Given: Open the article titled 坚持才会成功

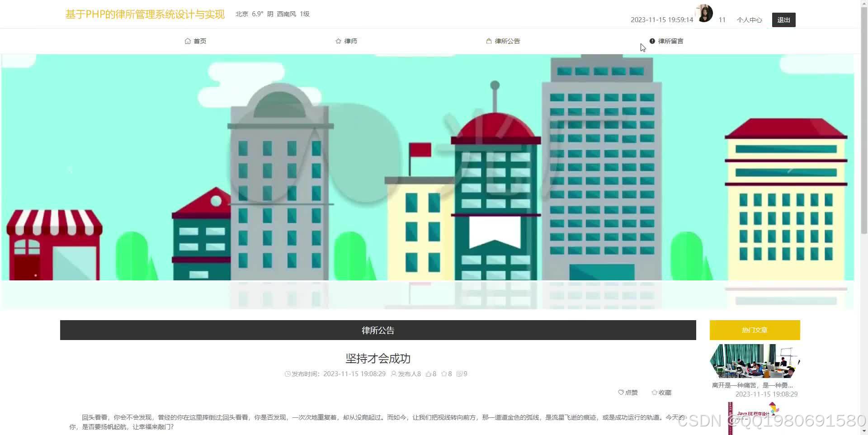Looking at the screenshot, I should (378, 359).
